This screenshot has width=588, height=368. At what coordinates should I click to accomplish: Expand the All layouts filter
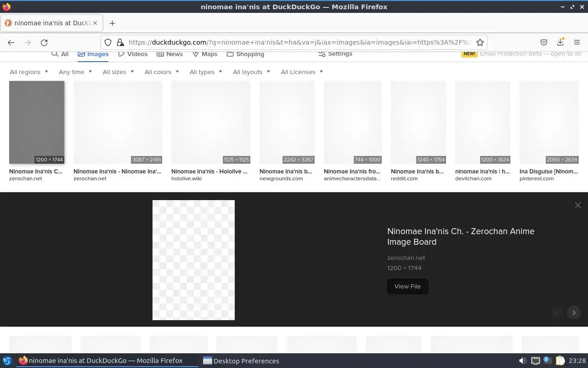point(251,72)
